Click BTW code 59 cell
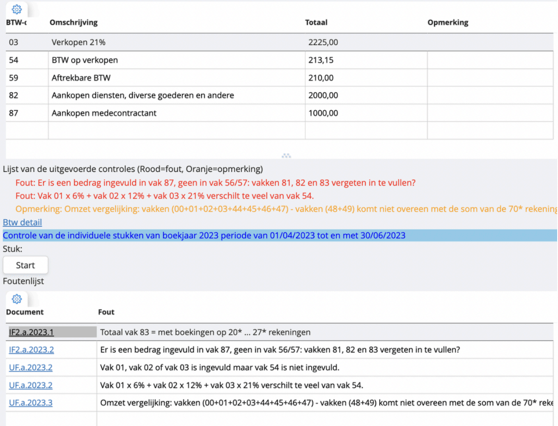 (x=27, y=78)
